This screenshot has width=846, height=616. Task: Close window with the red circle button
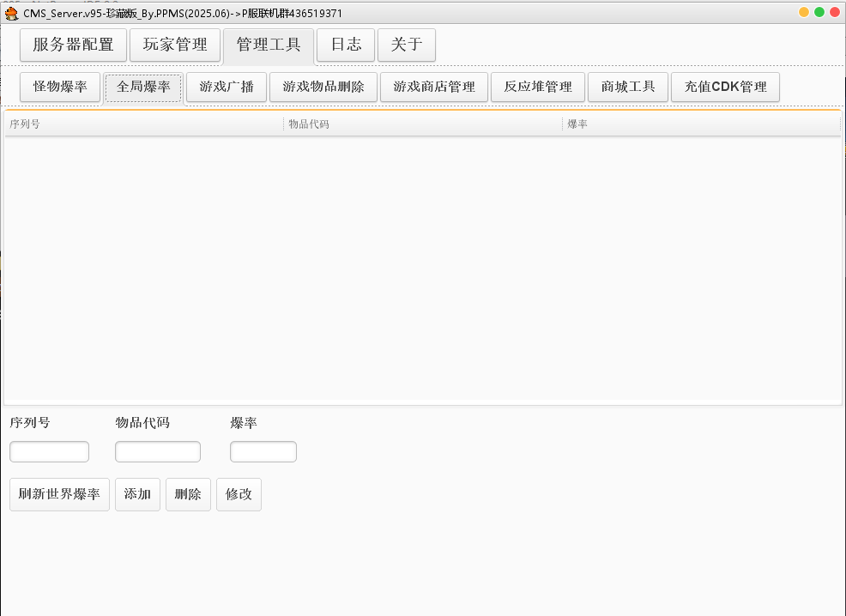(835, 12)
